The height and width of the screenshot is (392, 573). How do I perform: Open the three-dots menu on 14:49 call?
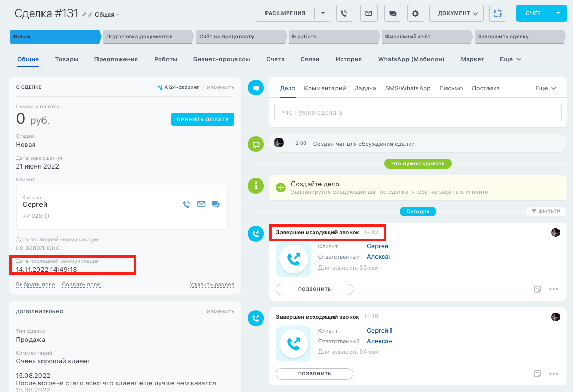coord(554,289)
